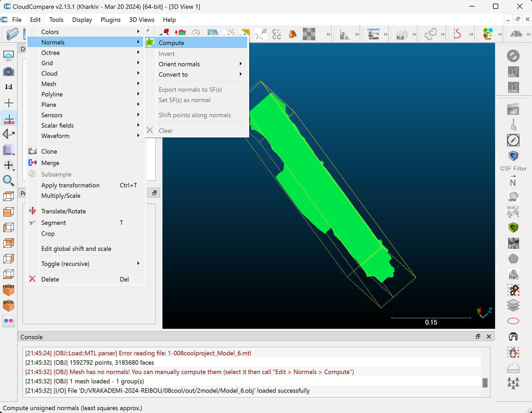Toggle the auto pivot crosshair icon
This screenshot has height=413, width=532.
(x=9, y=119)
